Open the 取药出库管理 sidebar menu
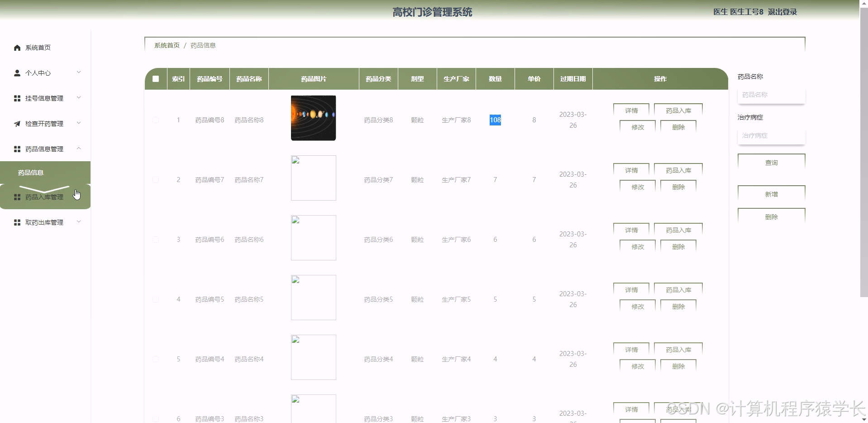 [x=45, y=222]
